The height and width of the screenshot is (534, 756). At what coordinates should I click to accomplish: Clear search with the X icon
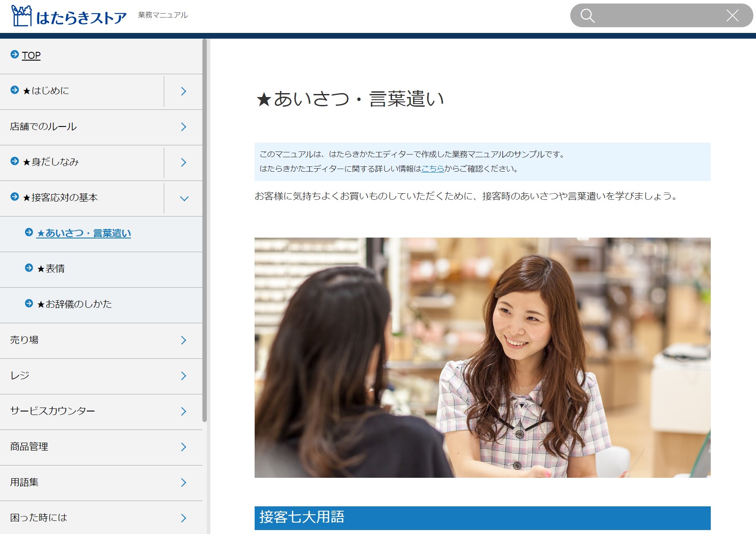(x=732, y=16)
